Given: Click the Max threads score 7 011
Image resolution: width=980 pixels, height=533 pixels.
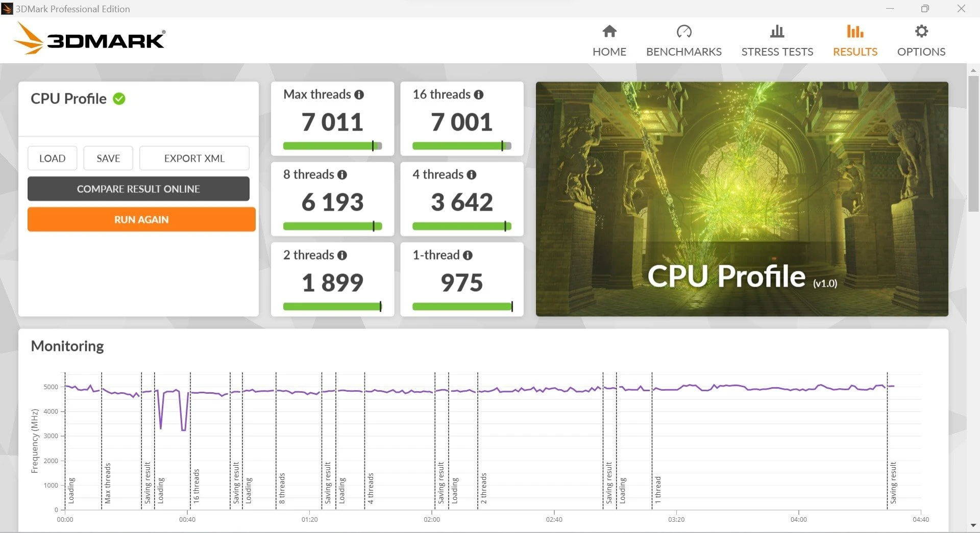Looking at the screenshot, I should (332, 122).
